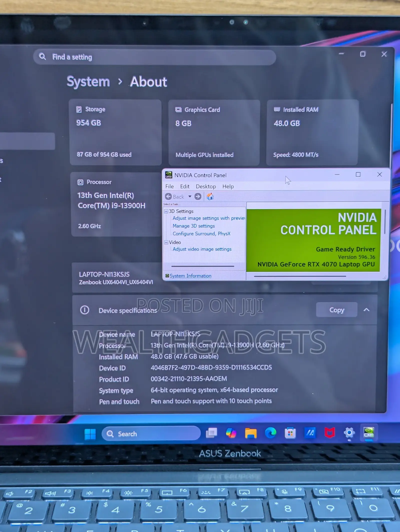This screenshot has width=400, height=532.
Task: Collapse the 3D Settings tree node
Action: (x=166, y=211)
